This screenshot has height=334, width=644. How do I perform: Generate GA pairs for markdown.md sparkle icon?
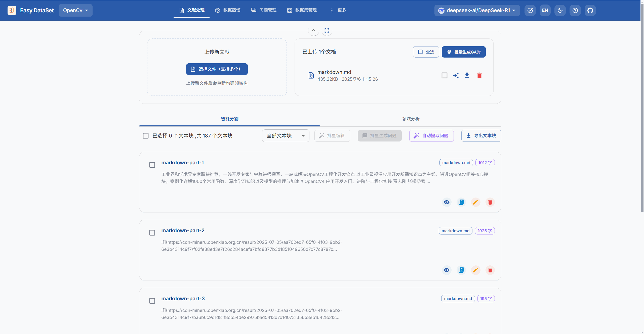[x=456, y=75]
